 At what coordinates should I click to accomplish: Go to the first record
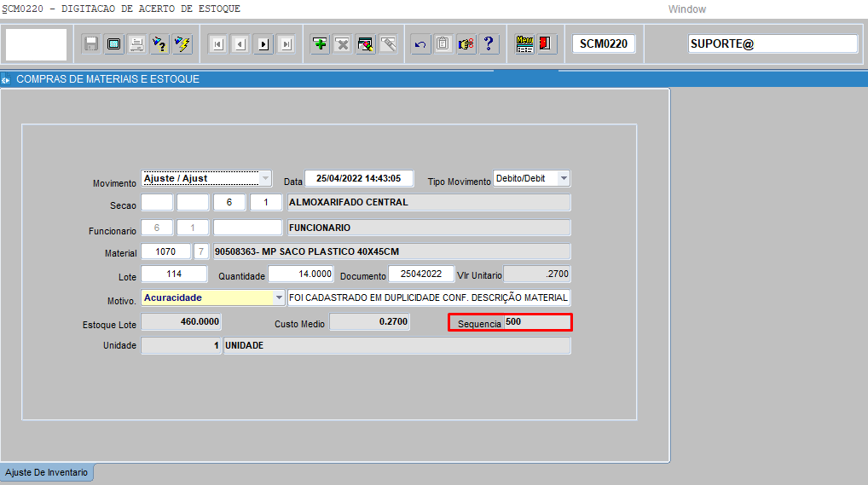(218, 43)
